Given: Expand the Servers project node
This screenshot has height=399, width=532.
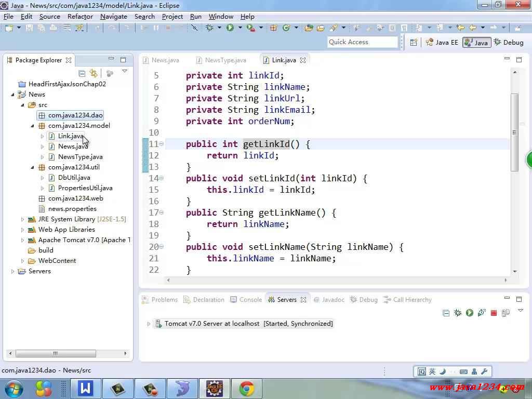Looking at the screenshot, I should [12, 271].
